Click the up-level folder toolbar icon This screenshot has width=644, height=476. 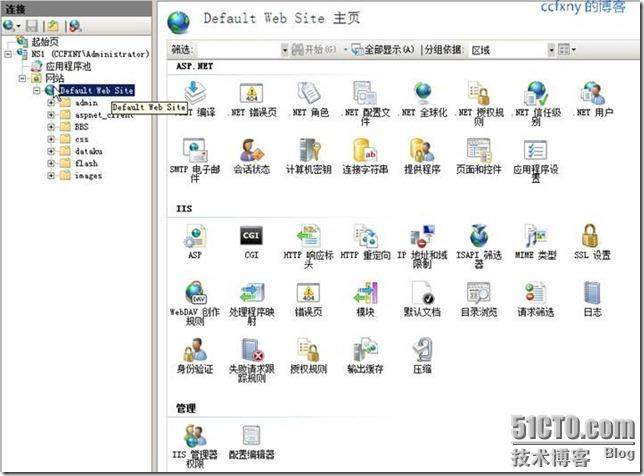(x=53, y=26)
